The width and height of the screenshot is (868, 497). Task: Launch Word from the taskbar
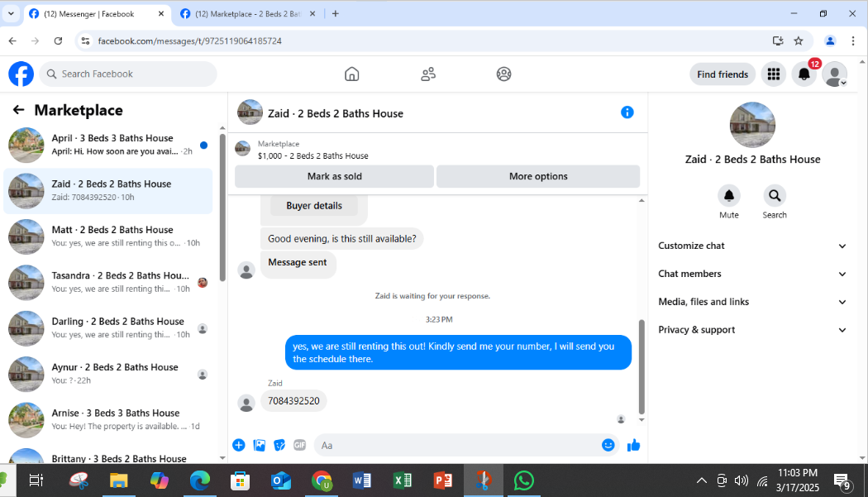(362, 480)
